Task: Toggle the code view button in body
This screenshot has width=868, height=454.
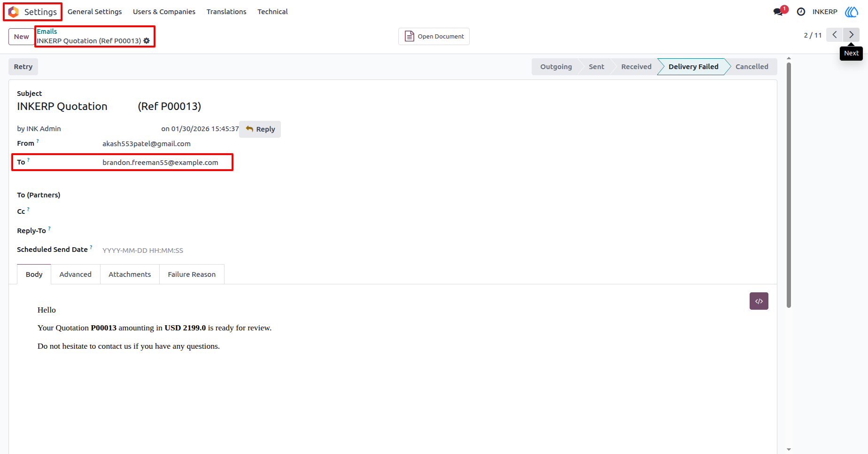Action: (x=759, y=301)
